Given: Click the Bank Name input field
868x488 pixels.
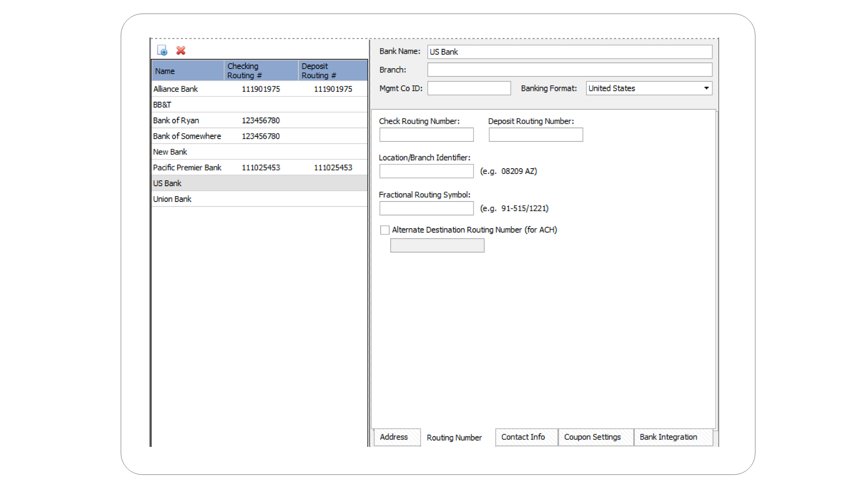Looking at the screenshot, I should pyautogui.click(x=570, y=52).
